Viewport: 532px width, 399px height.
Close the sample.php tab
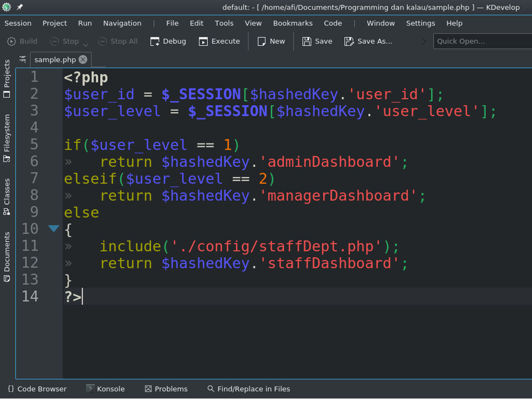[83, 59]
